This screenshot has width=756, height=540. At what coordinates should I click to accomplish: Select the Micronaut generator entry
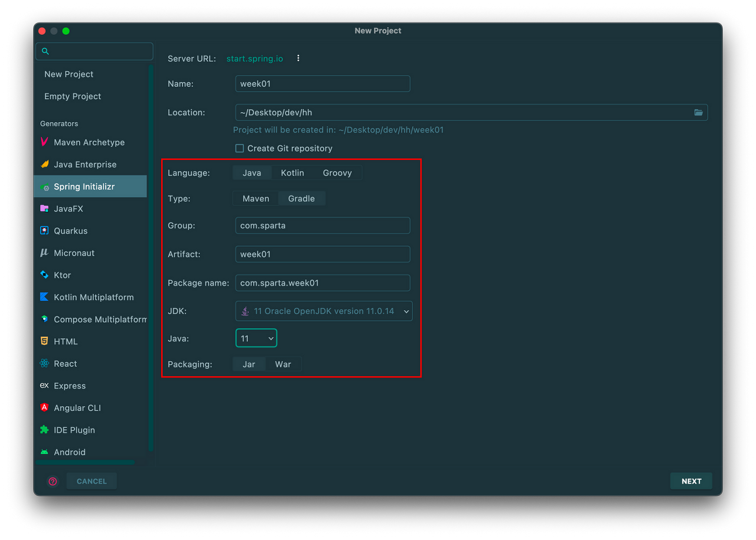pos(91,253)
